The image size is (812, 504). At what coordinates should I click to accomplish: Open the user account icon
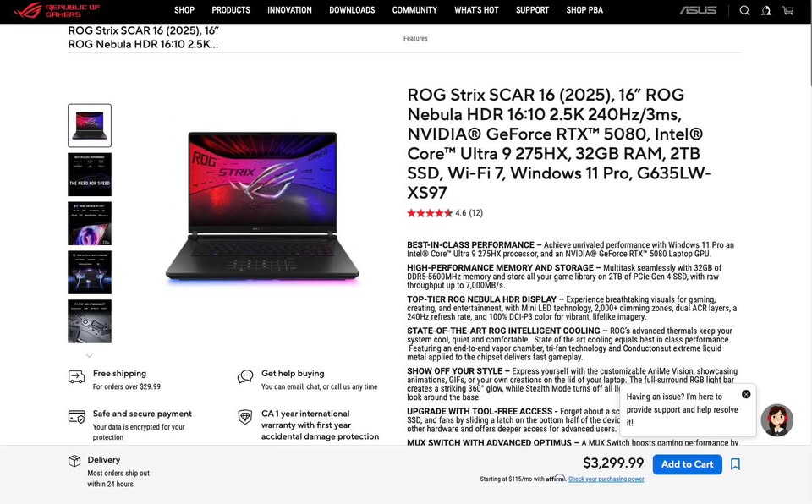766,10
